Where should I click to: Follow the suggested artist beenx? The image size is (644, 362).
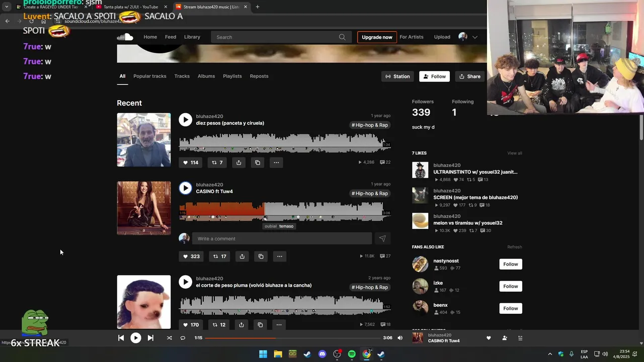pos(511,309)
